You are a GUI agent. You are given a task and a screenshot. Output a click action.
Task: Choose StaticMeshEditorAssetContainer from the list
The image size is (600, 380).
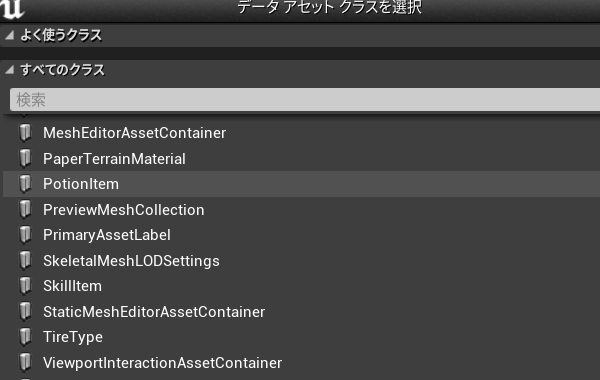(x=302, y=312)
